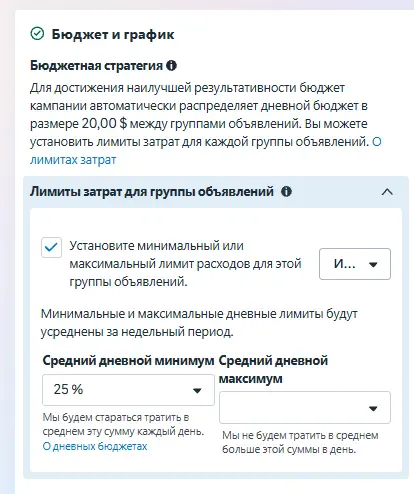Click the text about limits averaged over a week
This screenshot has height=494, width=414.
pyautogui.click(x=199, y=323)
